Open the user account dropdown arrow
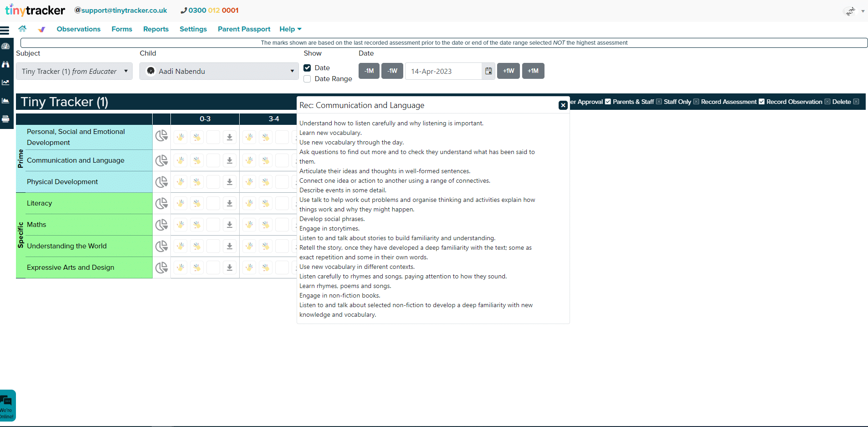 click(863, 11)
